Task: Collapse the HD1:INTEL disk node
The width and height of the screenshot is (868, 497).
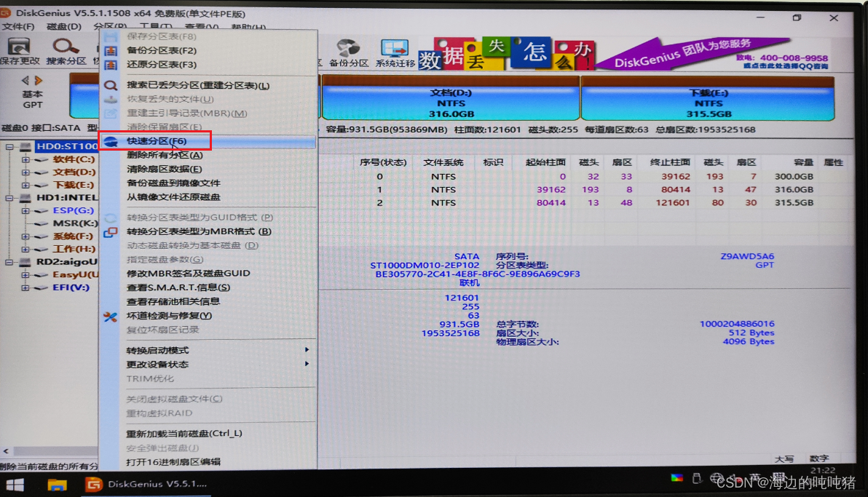Action: point(9,198)
